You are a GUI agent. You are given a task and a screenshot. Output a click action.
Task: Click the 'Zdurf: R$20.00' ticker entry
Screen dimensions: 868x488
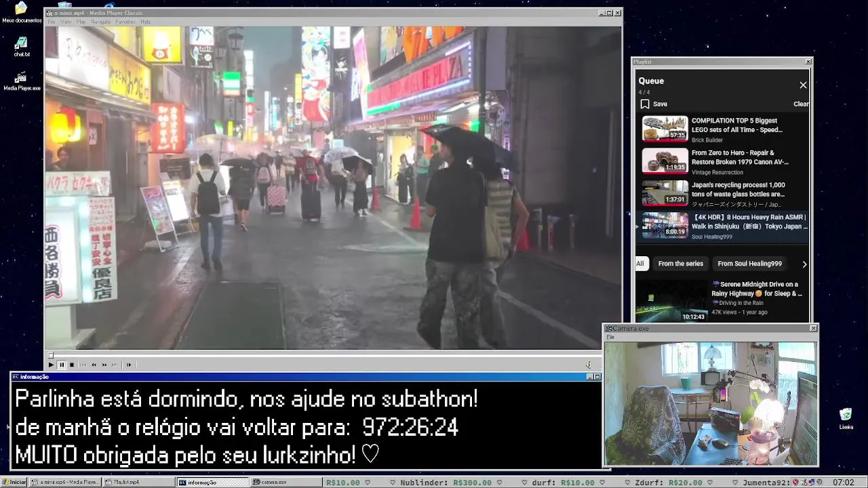tap(669, 483)
